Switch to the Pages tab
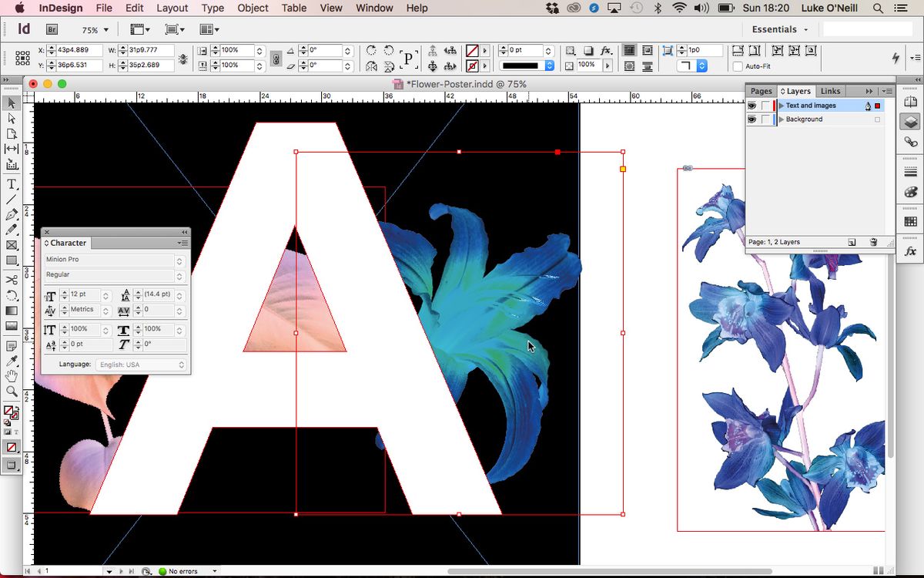The image size is (924, 578). click(761, 91)
